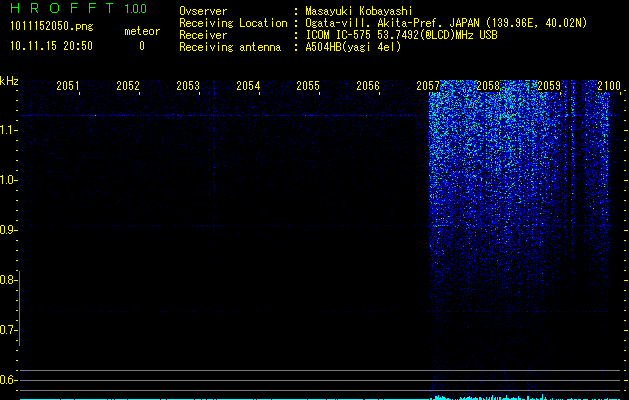This screenshot has width=629, height=400.
Task: Click the 0.8 frequency axis label
Action: click(x=8, y=280)
